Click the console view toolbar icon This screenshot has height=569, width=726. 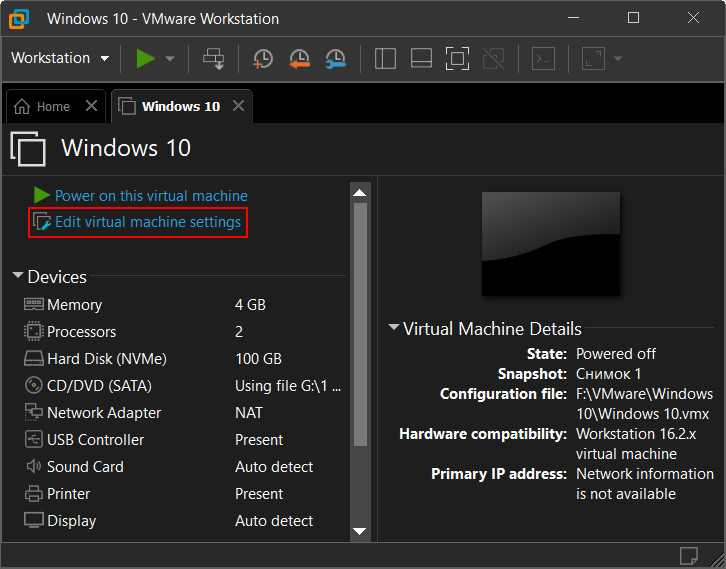544,59
